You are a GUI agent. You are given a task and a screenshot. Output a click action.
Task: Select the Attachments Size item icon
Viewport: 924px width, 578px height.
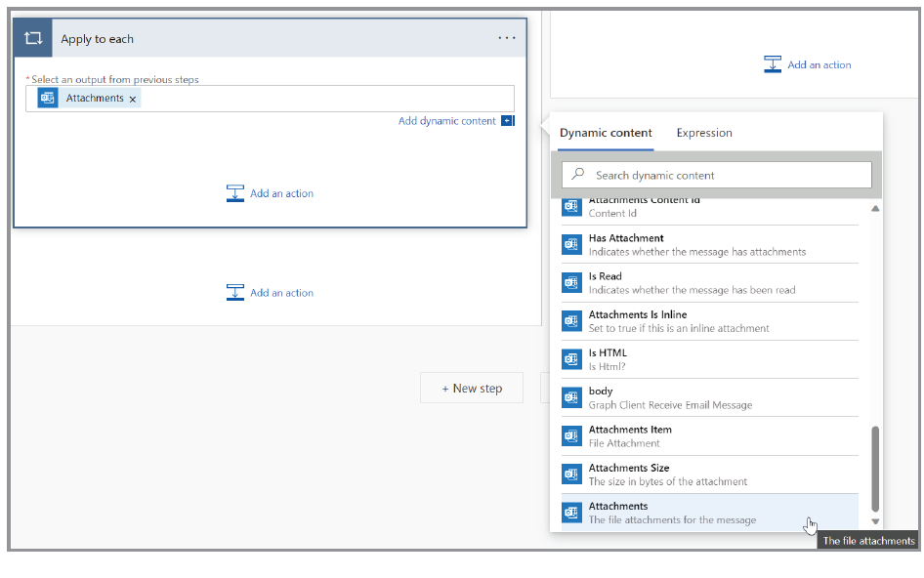point(571,475)
